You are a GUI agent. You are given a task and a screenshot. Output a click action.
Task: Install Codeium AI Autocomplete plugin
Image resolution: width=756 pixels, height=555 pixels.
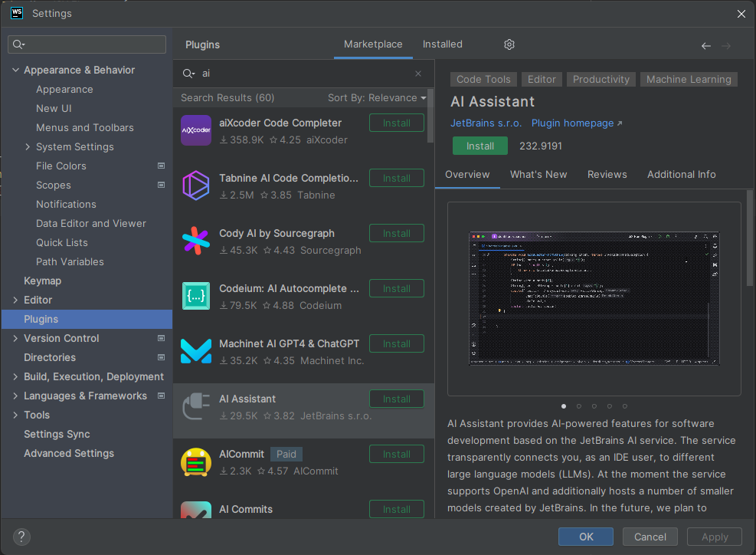(x=396, y=288)
